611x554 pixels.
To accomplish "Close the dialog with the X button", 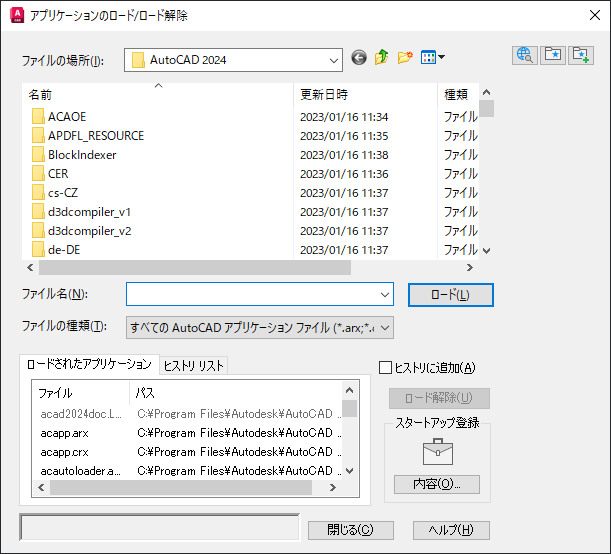I will point(595,15).
